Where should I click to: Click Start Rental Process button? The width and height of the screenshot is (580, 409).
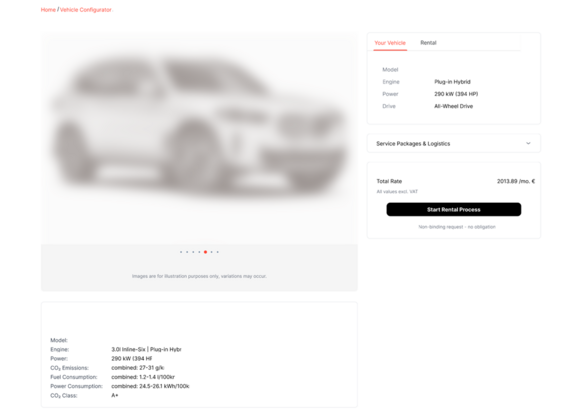coord(453,209)
